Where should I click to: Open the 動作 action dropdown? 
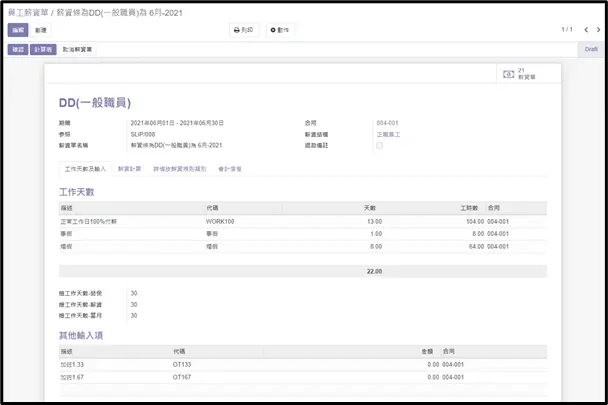pyautogui.click(x=280, y=30)
